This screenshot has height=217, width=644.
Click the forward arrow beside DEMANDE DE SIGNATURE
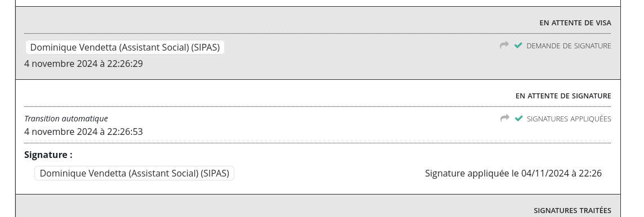(504, 45)
